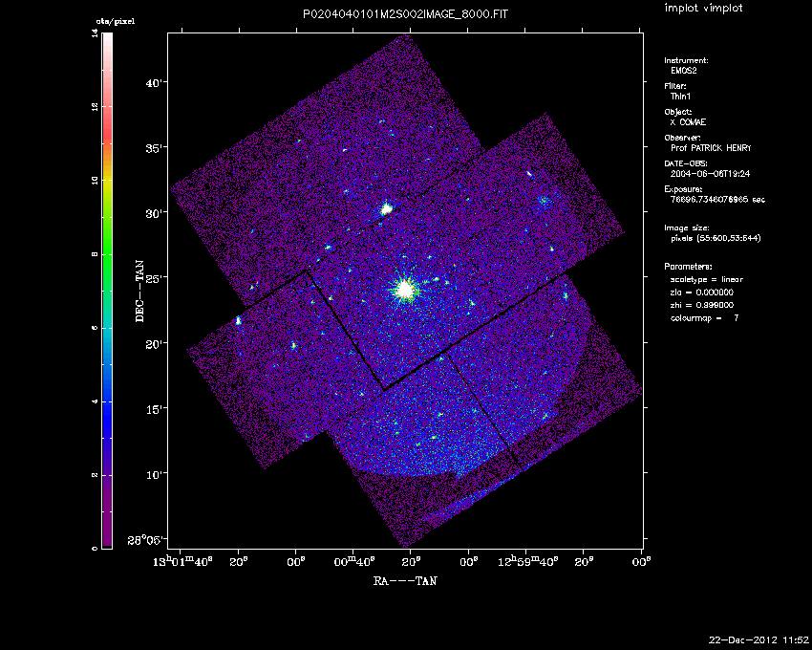Click the brightest central source in the image
This screenshot has width=812, height=650.
tap(405, 290)
